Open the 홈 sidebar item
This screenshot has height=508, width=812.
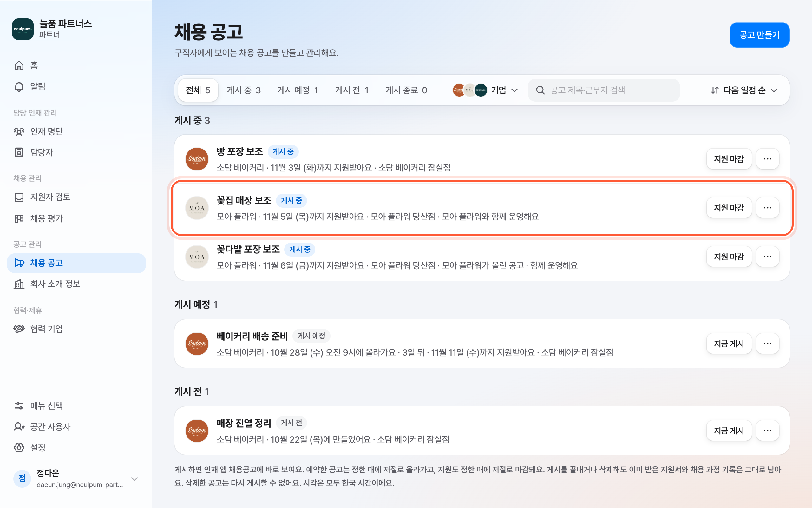click(x=76, y=65)
